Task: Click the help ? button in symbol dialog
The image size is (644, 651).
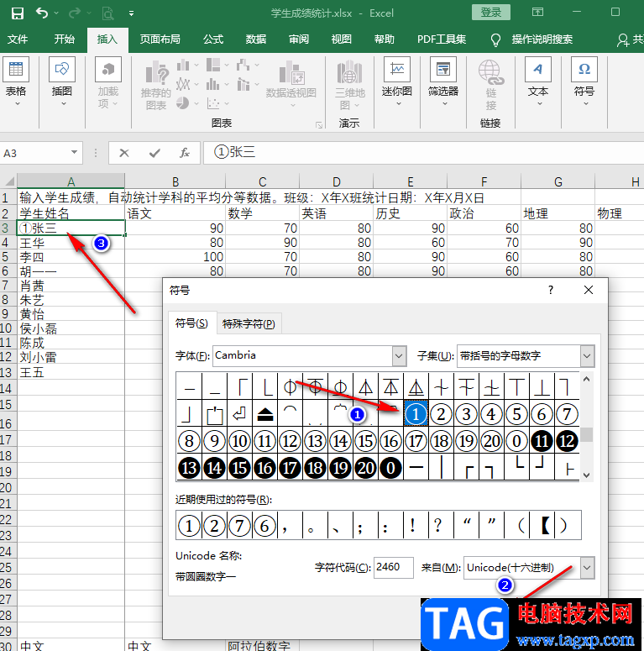Action: click(551, 290)
